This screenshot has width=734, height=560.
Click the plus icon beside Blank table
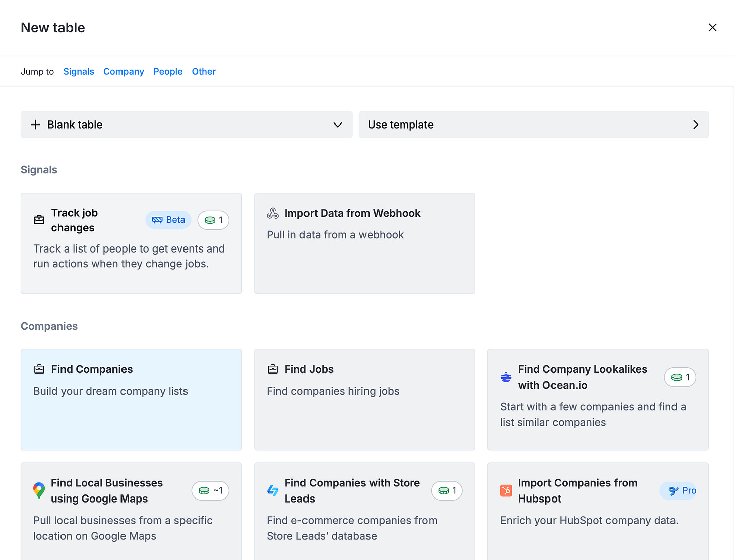tap(35, 125)
